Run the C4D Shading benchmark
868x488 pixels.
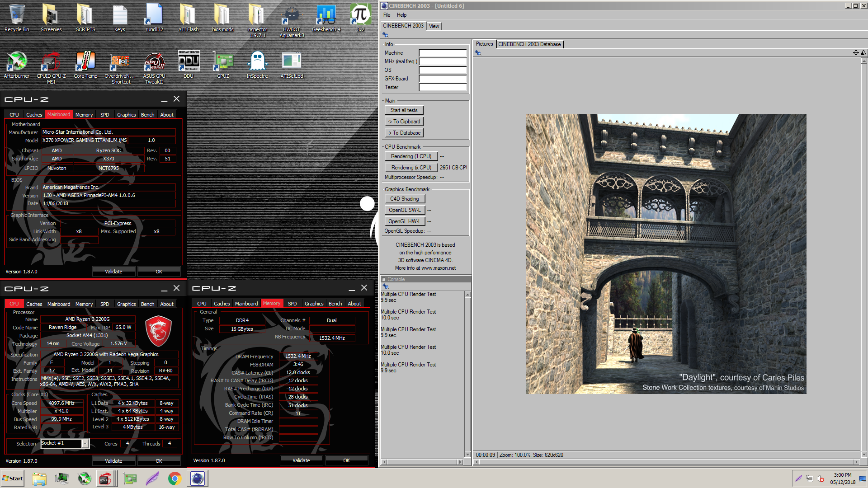(405, 199)
